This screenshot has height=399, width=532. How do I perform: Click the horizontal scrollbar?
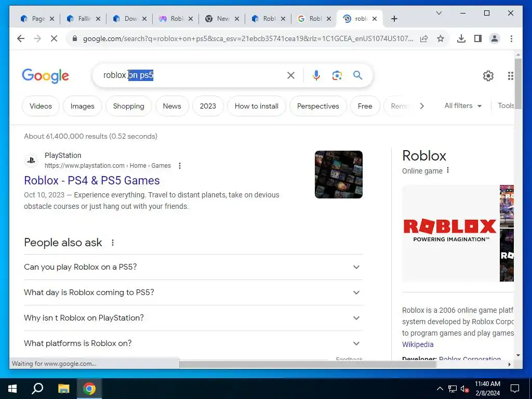point(308,364)
